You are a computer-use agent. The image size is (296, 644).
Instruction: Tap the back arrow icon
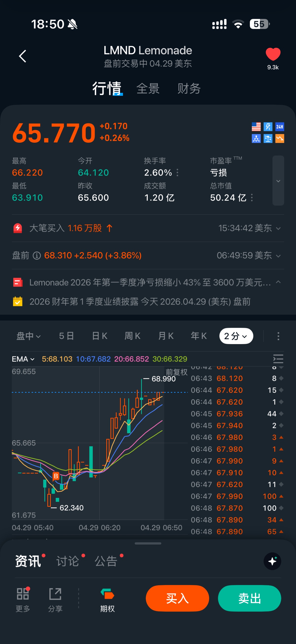(x=22, y=56)
